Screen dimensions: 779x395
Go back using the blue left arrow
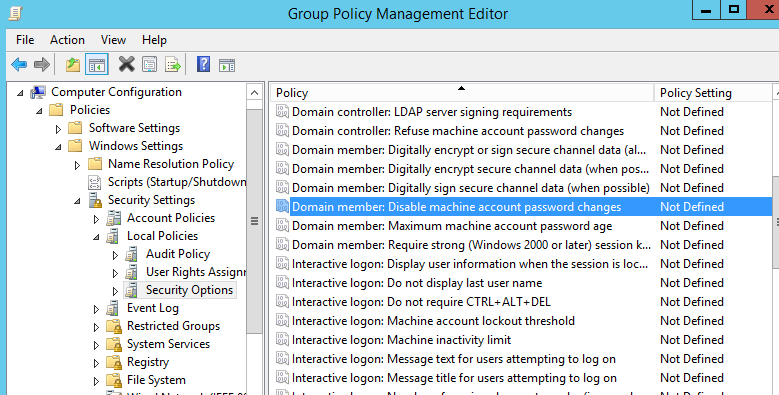[19, 65]
